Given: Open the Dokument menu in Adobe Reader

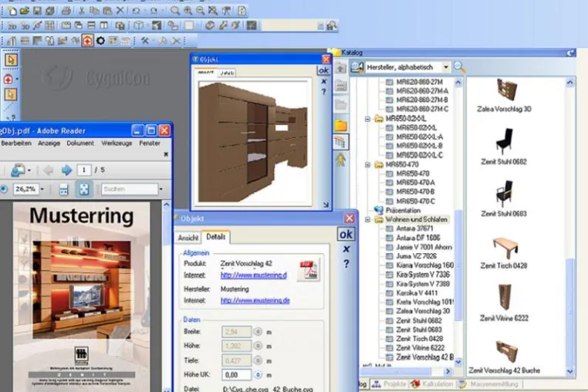Looking at the screenshot, I should 80,144.
